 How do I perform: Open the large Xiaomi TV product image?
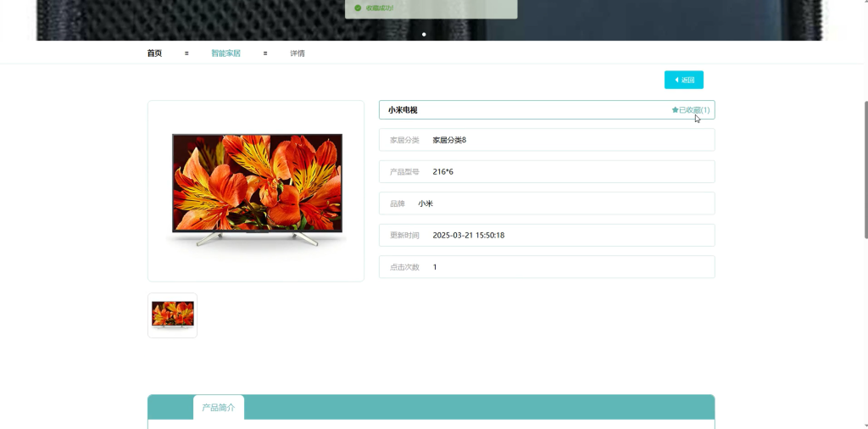(x=256, y=191)
